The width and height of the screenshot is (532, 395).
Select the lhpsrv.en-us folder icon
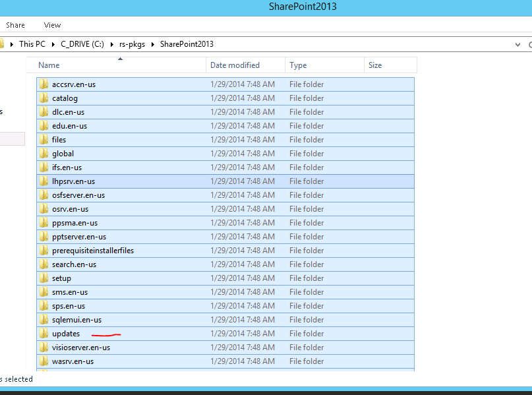[x=44, y=181]
